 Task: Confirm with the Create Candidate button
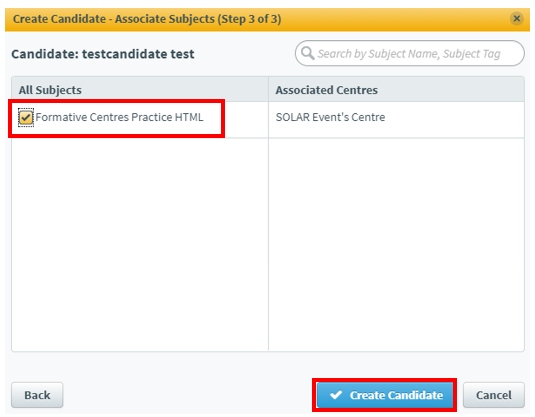pyautogui.click(x=385, y=395)
